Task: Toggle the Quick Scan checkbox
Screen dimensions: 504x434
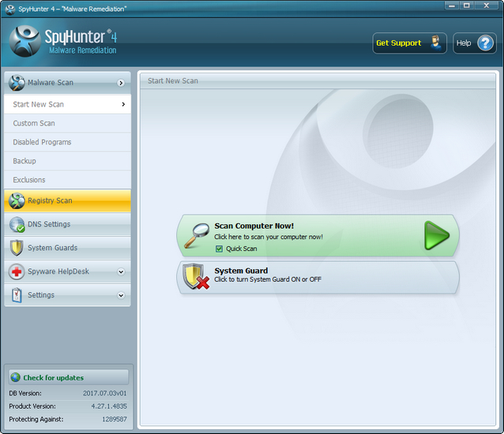Action: (x=219, y=249)
